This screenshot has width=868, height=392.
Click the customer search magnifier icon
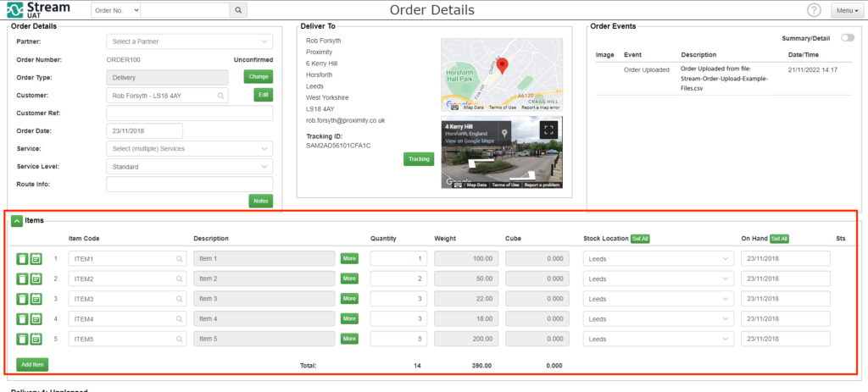coord(221,96)
